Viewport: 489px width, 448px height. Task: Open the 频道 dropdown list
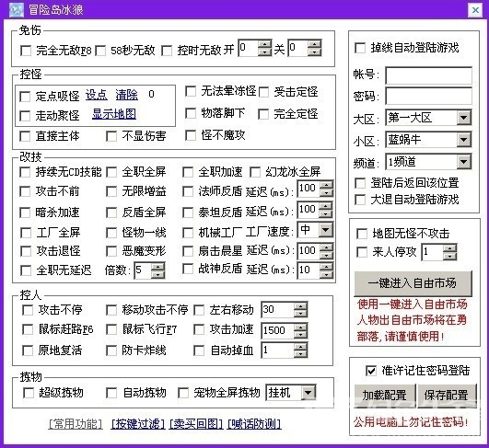click(428, 161)
